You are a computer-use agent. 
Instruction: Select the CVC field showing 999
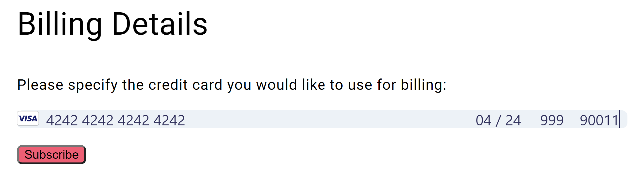[552, 120]
